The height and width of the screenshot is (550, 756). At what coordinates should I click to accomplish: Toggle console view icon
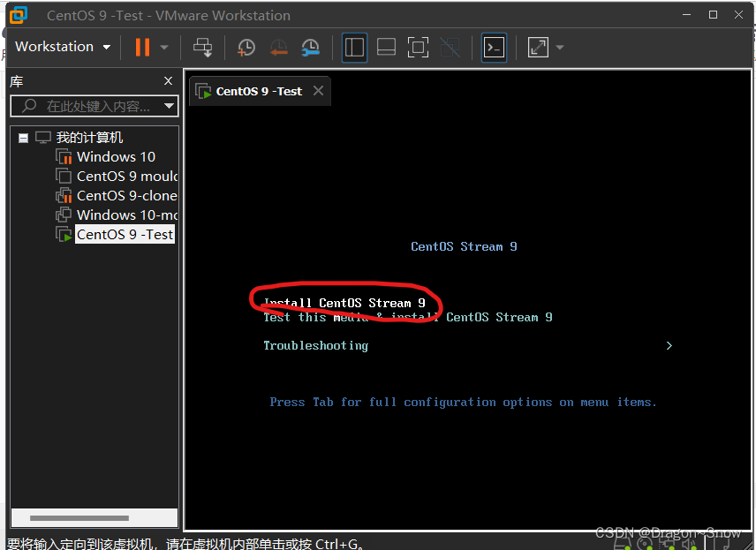[495, 48]
